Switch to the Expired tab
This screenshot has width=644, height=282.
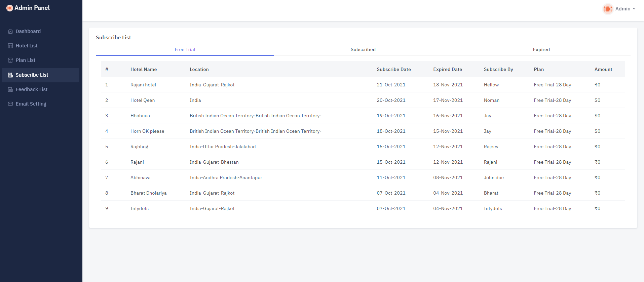[541, 49]
